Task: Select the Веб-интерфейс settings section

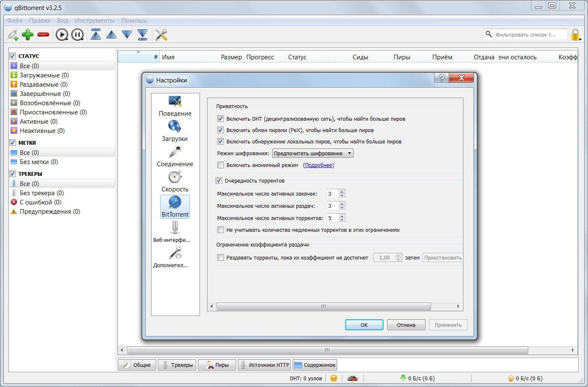Action: 172,232
